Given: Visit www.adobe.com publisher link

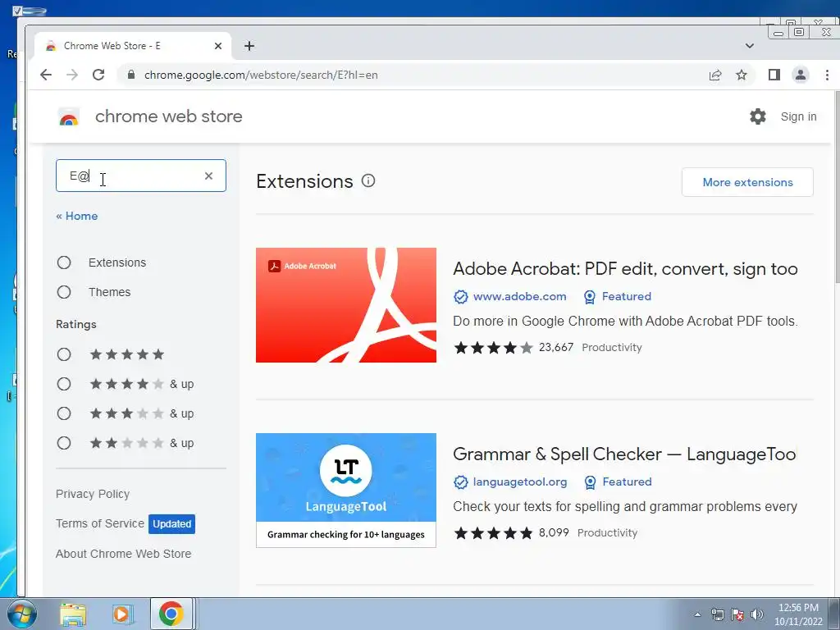Looking at the screenshot, I should pos(519,297).
